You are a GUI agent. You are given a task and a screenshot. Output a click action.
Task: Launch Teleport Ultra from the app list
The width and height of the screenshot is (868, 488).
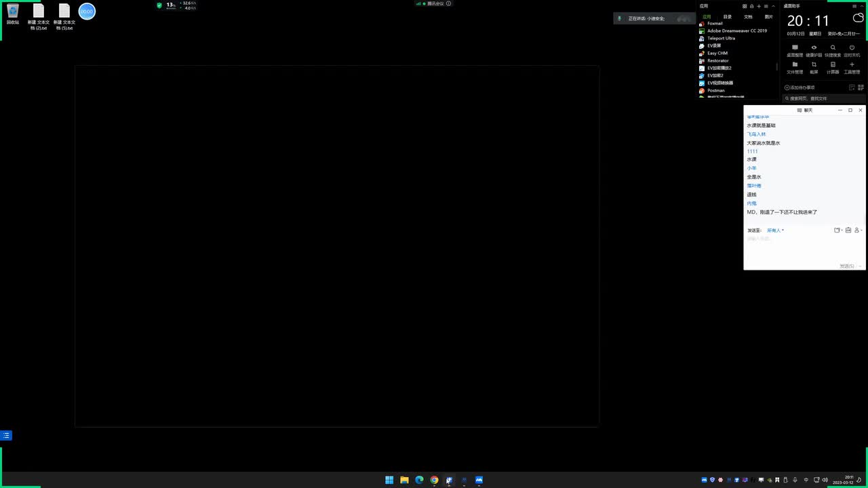pyautogui.click(x=721, y=38)
